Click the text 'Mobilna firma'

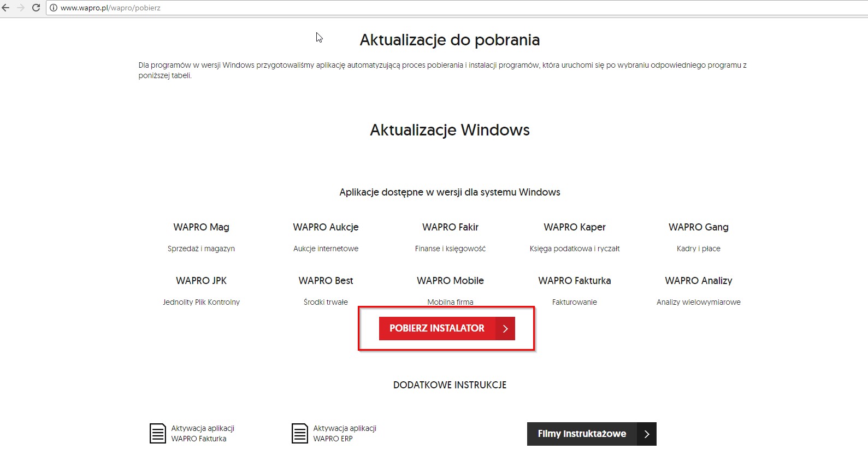pyautogui.click(x=450, y=302)
